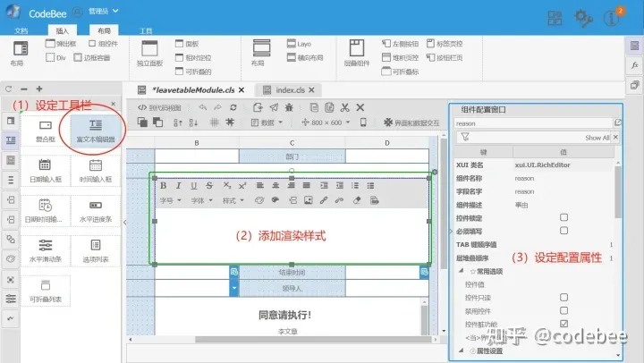Open the 800 × 600 size dropdown
Screen dimensions: 644x363
pyautogui.click(x=326, y=122)
